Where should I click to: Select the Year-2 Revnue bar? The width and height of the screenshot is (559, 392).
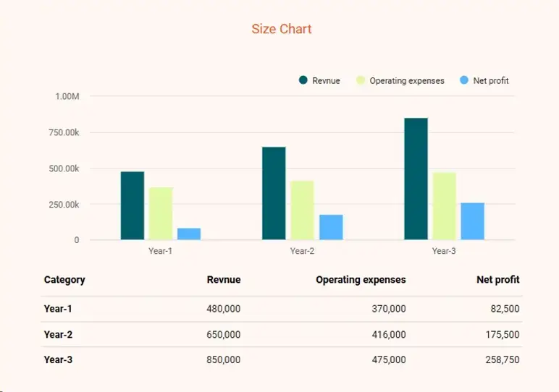(274, 194)
